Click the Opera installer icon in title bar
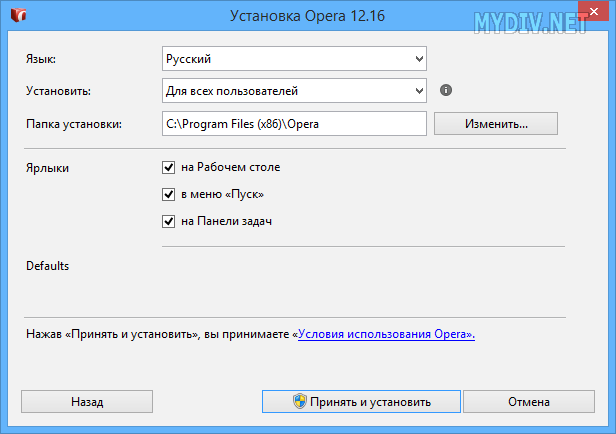The width and height of the screenshot is (616, 434). click(18, 15)
